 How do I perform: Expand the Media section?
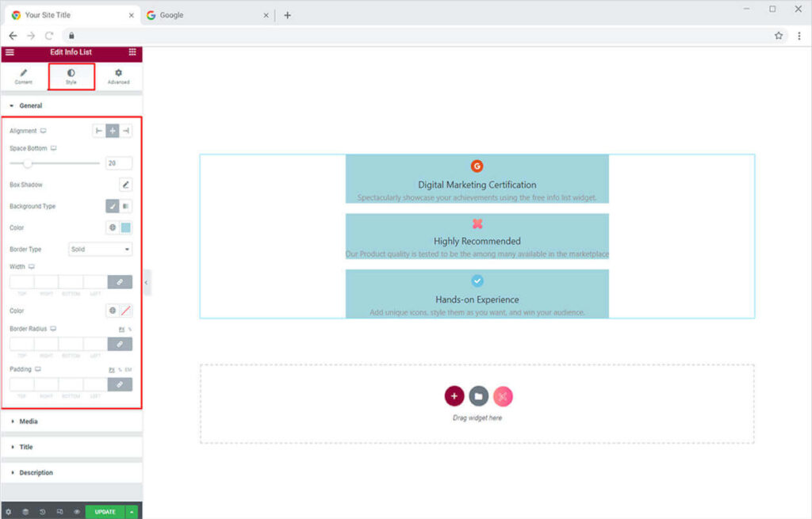[x=29, y=422]
